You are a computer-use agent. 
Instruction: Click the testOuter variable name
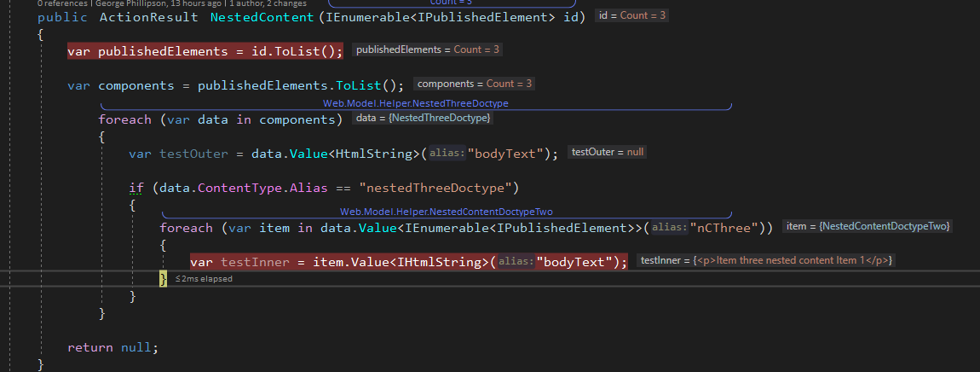coord(193,154)
